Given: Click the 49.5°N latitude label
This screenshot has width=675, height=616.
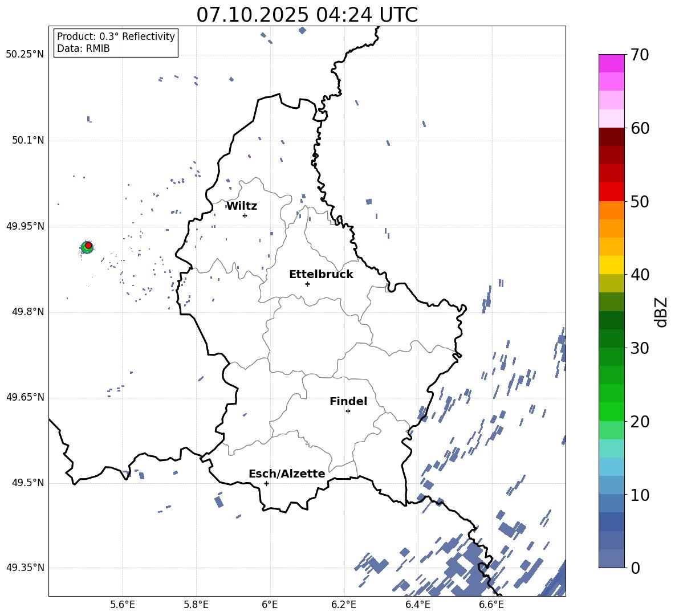Looking at the screenshot, I should [28, 483].
